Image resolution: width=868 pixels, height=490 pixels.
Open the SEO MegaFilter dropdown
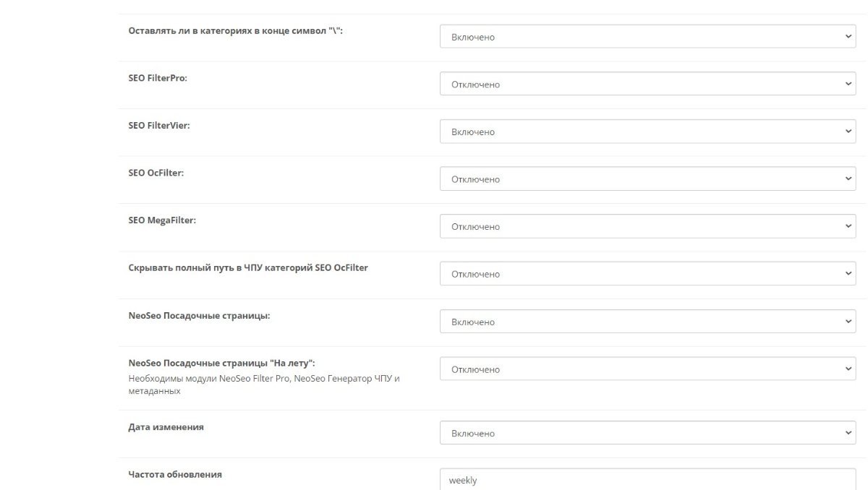tap(649, 226)
